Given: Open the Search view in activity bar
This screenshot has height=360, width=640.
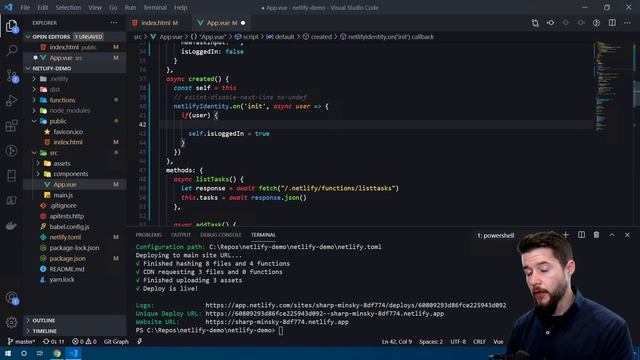Looking at the screenshot, I should 11,51.
